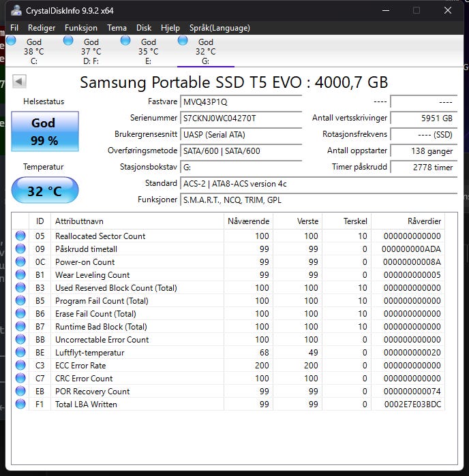Select the Total LBA Written attribute name
The height and width of the screenshot is (476, 469).
(x=86, y=404)
